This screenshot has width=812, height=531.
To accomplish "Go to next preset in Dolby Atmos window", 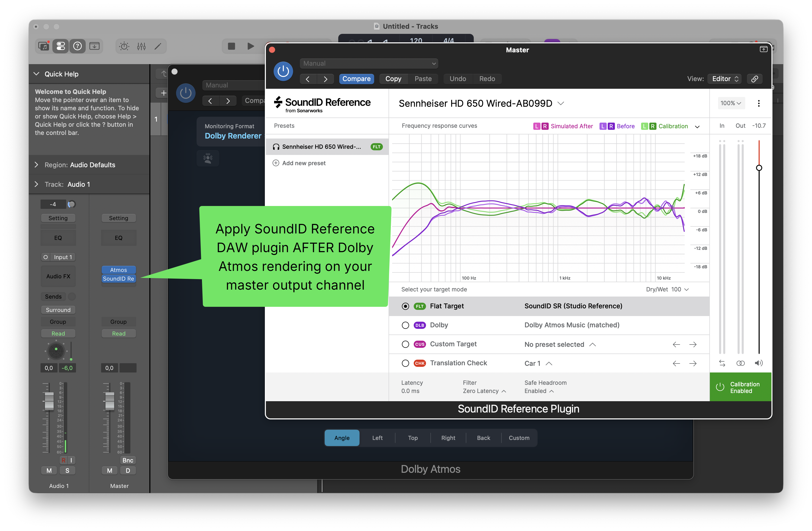I will [228, 101].
